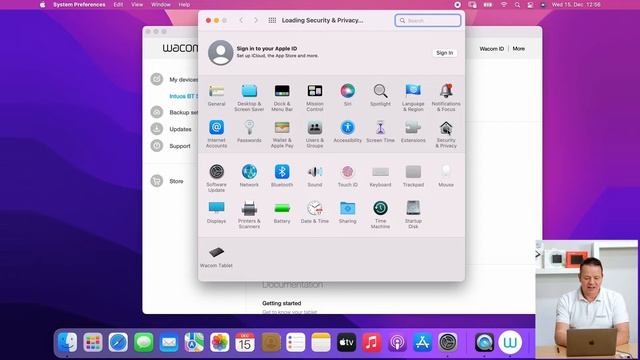Open the View menu

137,5
